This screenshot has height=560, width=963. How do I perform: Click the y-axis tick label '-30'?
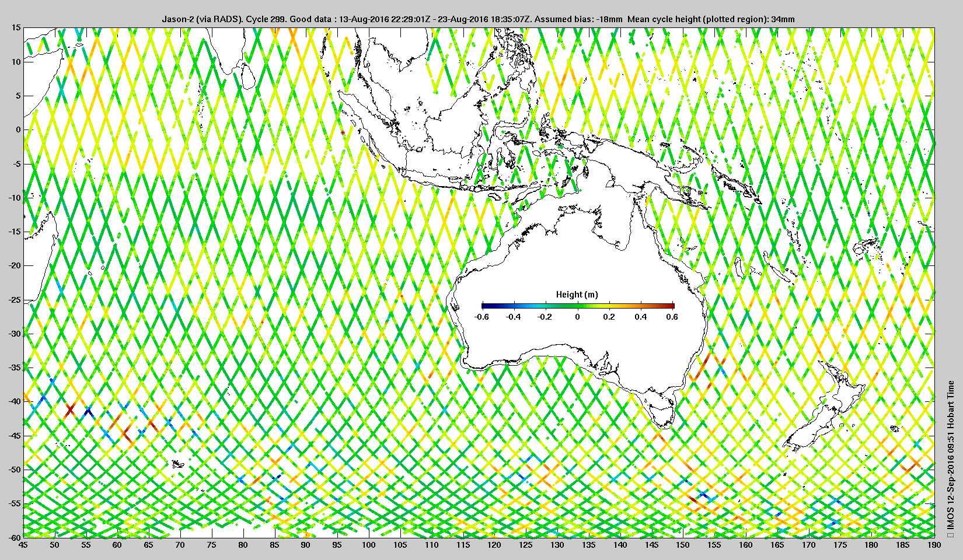tap(13, 334)
